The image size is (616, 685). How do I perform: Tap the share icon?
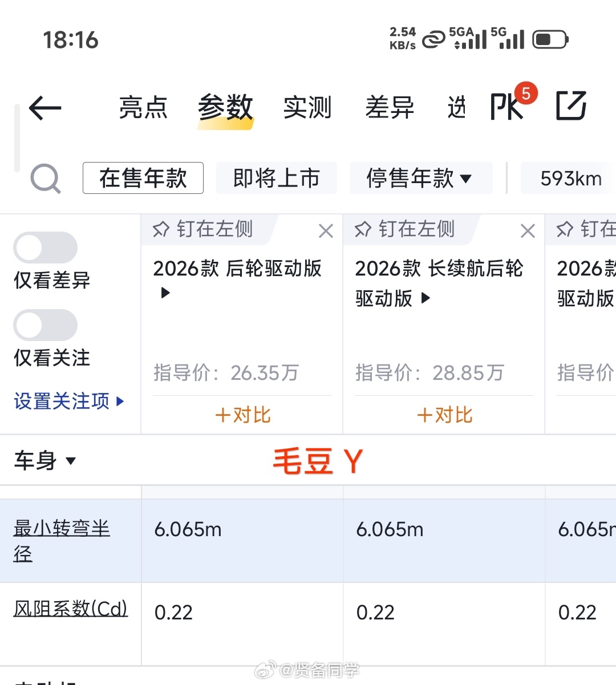[x=572, y=106]
